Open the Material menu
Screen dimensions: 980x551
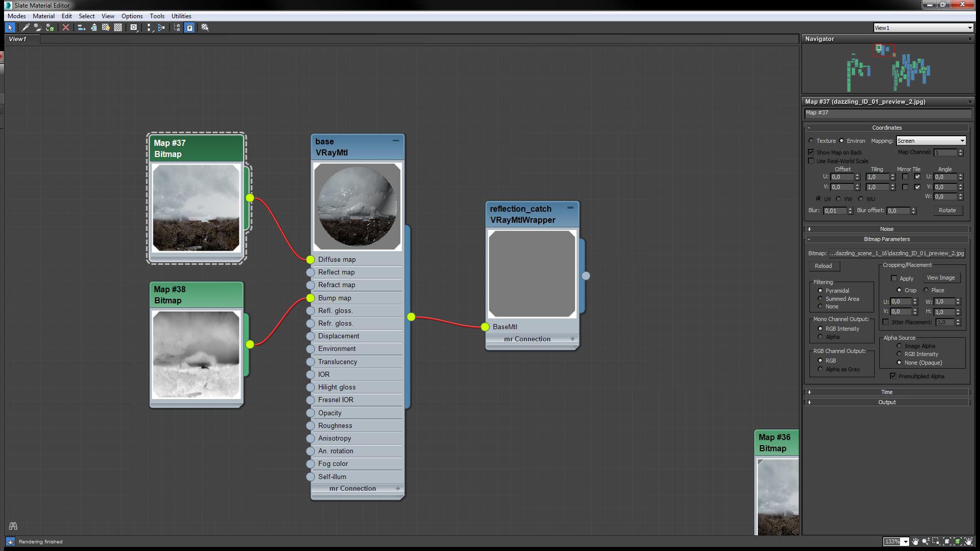44,16
